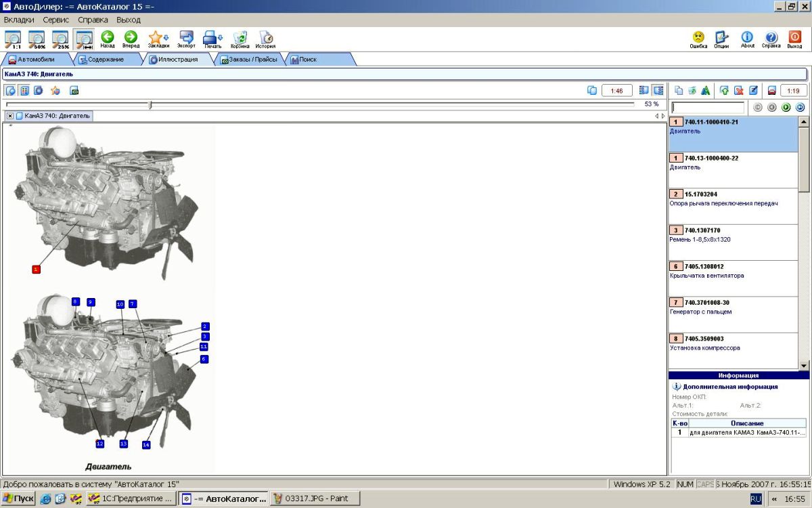
Task: Click red callout 1 on the engine illustration
Action: pyautogui.click(x=36, y=269)
